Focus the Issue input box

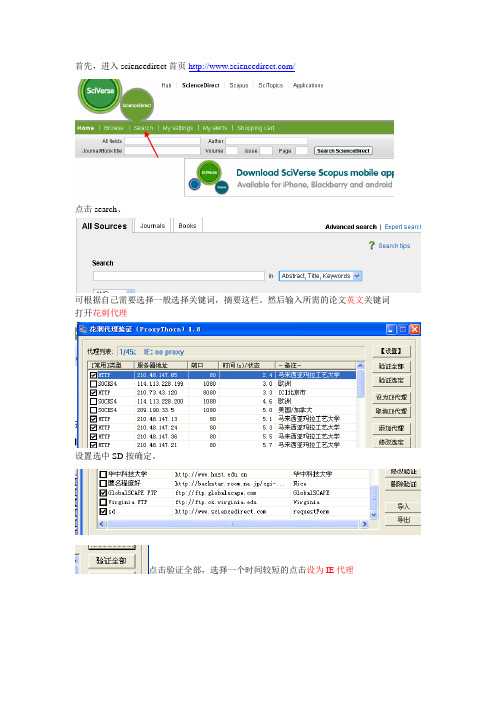tap(266, 151)
